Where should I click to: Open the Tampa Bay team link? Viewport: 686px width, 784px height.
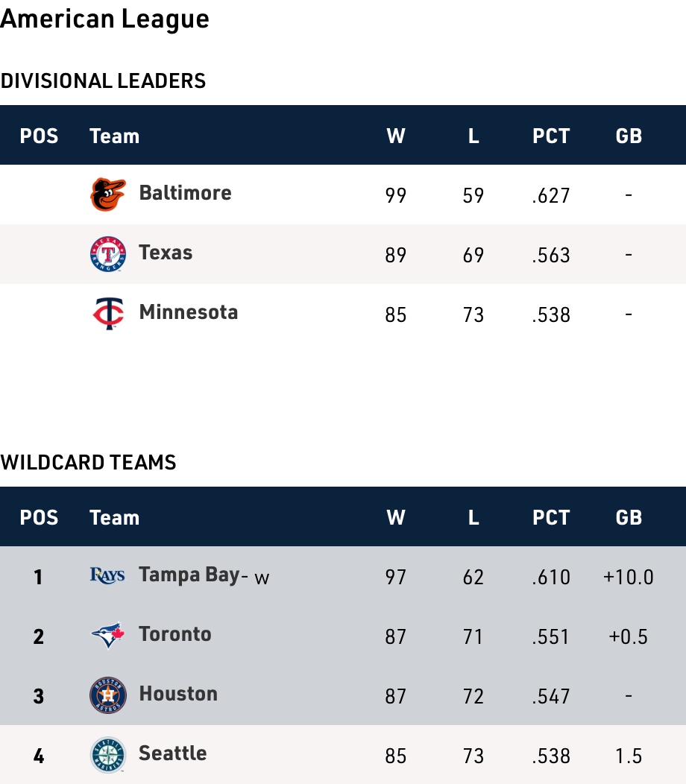pyautogui.click(x=189, y=575)
